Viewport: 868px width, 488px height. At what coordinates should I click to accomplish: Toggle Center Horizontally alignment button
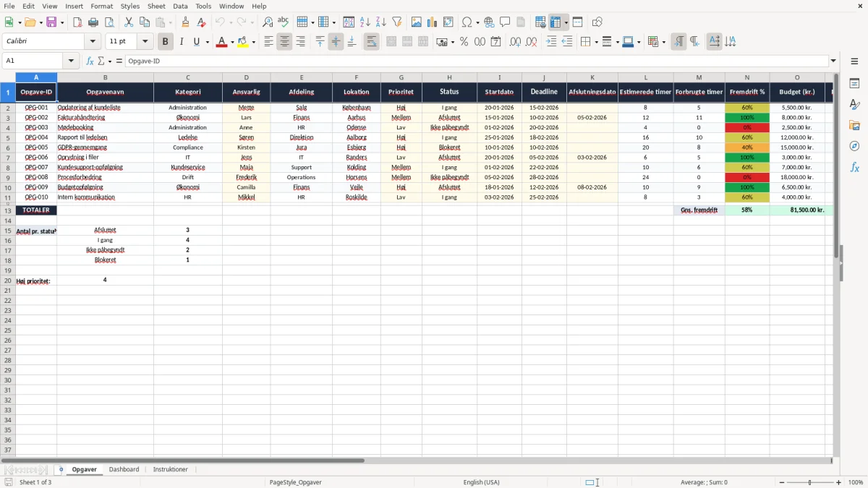click(284, 42)
